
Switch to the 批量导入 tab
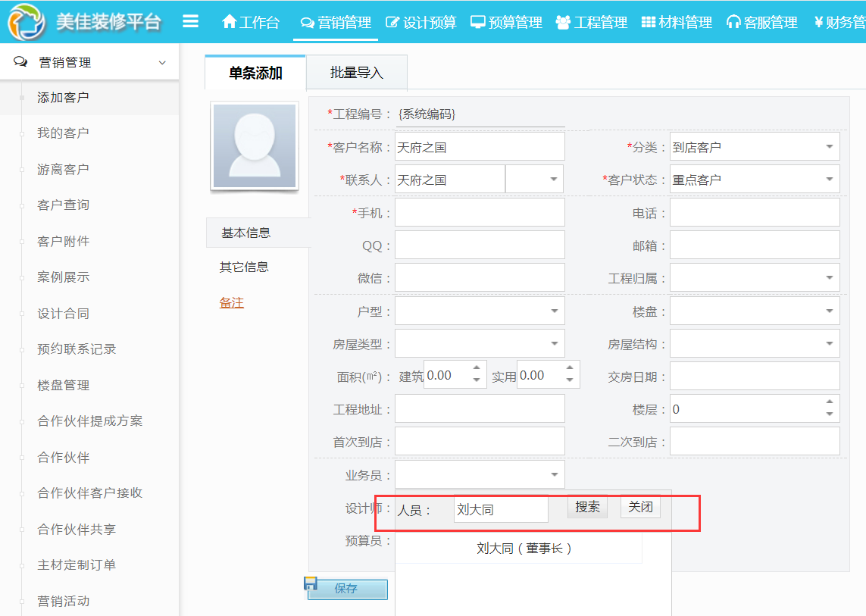point(356,72)
